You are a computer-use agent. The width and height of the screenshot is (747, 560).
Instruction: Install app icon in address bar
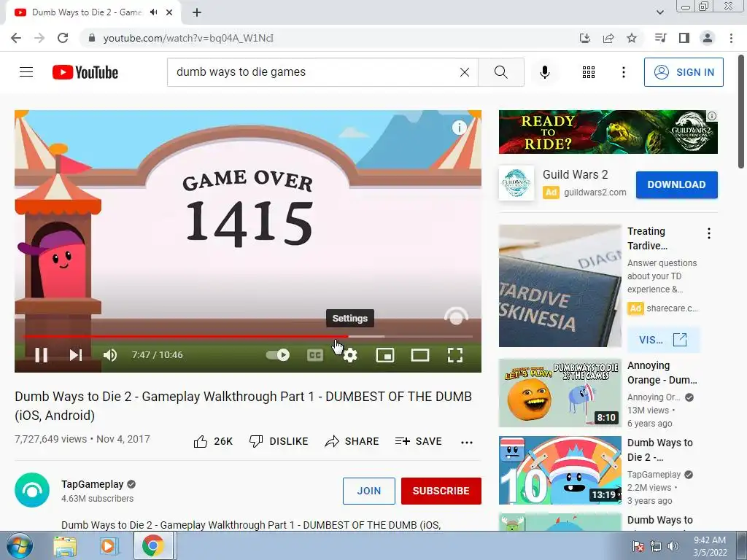(x=584, y=38)
